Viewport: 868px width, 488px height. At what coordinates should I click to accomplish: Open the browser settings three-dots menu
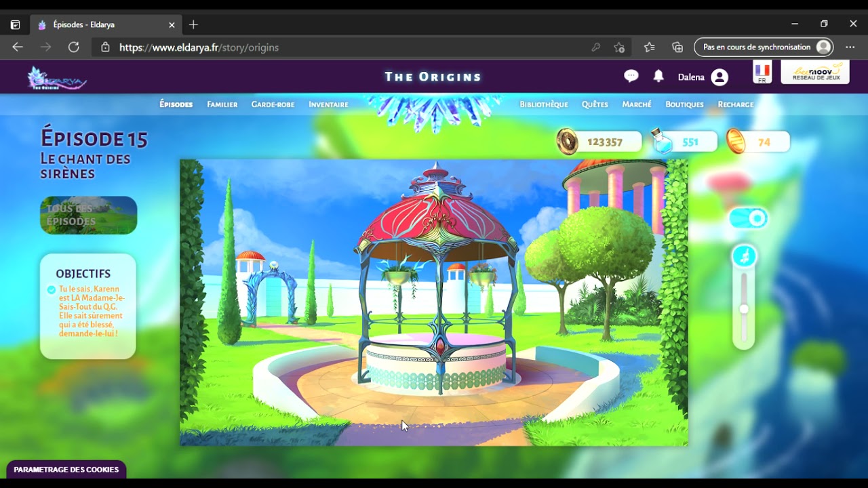(x=850, y=47)
